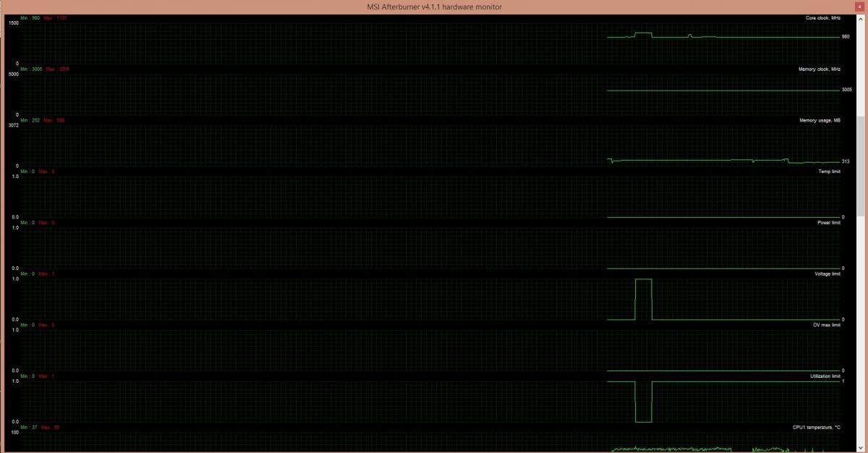Screen dimensions: 868x453
Task: Click the "5000" axis maximum on Memory clock graph
Action: 13,74
